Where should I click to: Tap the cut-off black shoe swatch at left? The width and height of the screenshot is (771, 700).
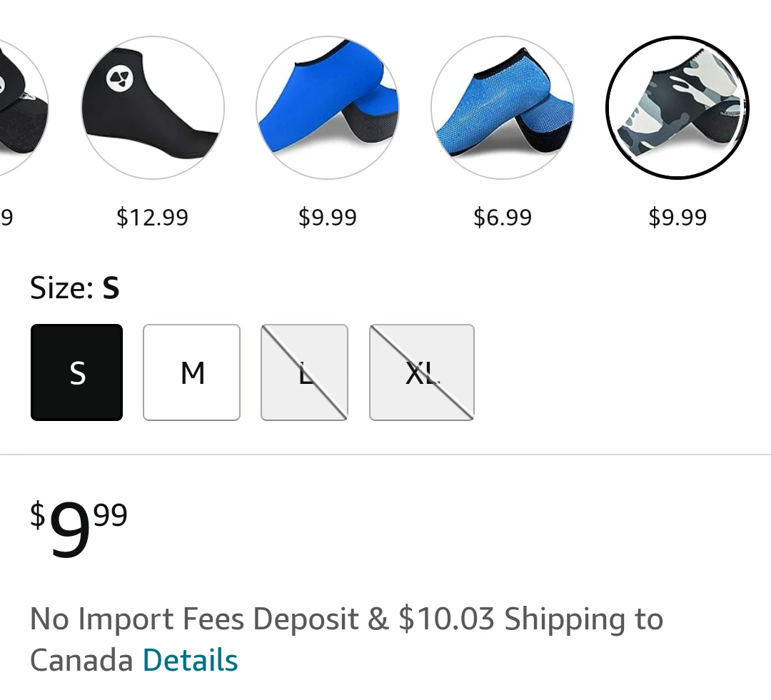click(x=21, y=107)
